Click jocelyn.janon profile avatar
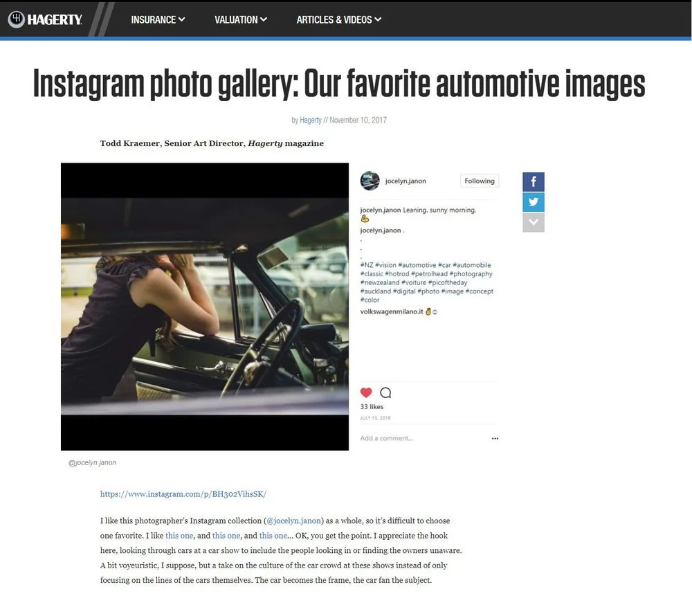This screenshot has width=692, height=616. point(370,181)
